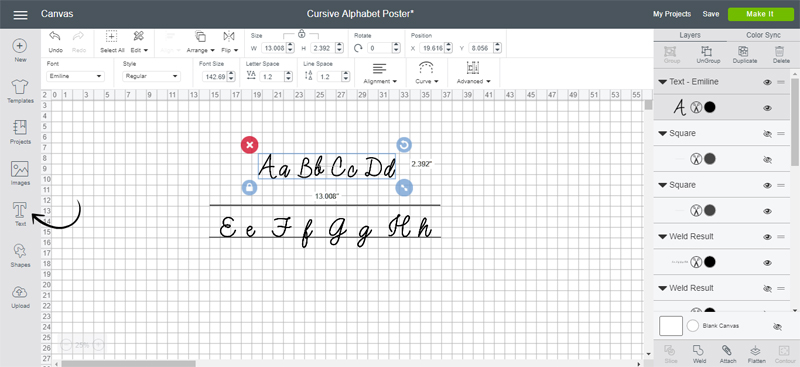Click the Rotate icon in toolbar

(x=358, y=48)
